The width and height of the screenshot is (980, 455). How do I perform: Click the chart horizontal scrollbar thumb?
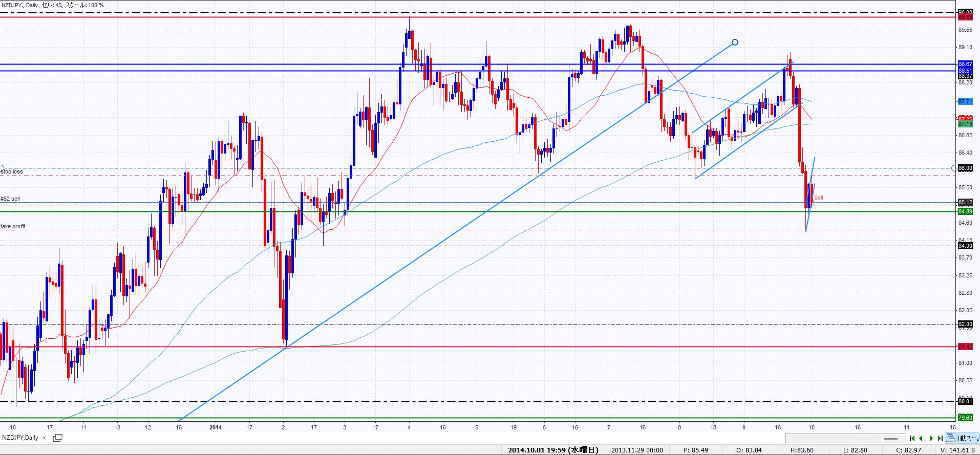coord(890,439)
